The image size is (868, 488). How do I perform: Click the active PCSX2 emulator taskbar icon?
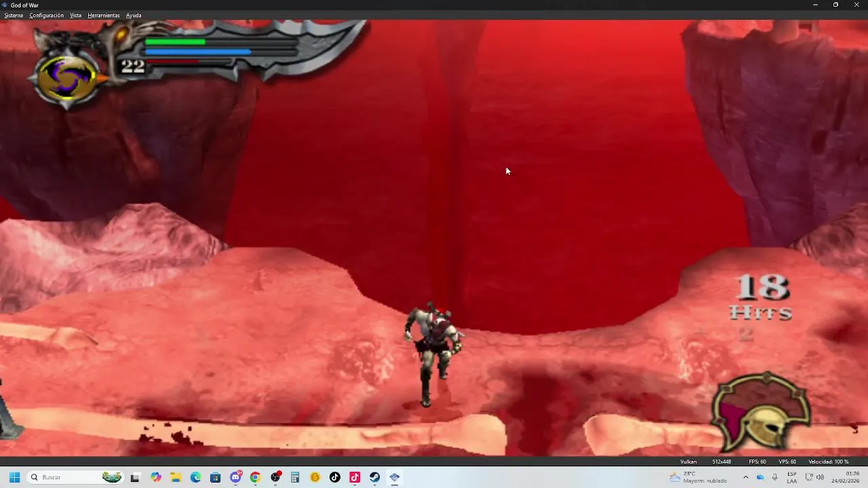(x=395, y=477)
